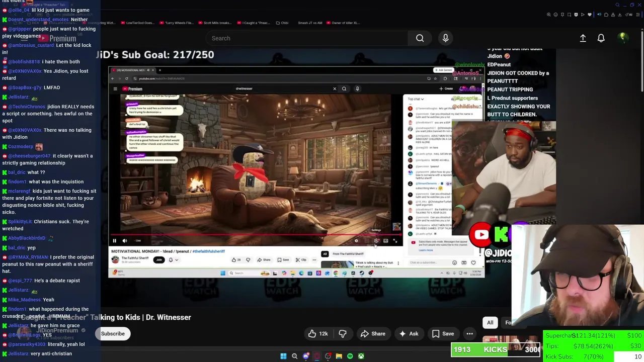The height and width of the screenshot is (362, 644).
Task: Click Create button in embedded YouTube header
Action: [x=446, y=88]
